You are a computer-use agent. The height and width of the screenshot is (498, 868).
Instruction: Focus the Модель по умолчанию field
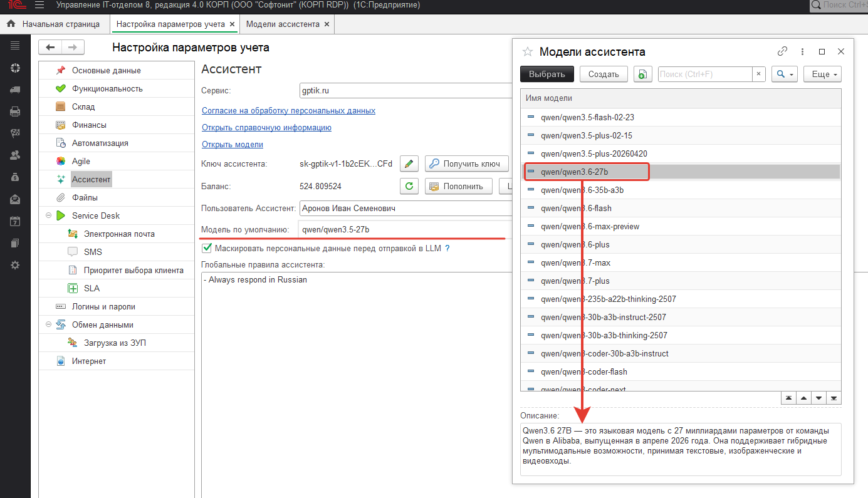[x=405, y=229]
